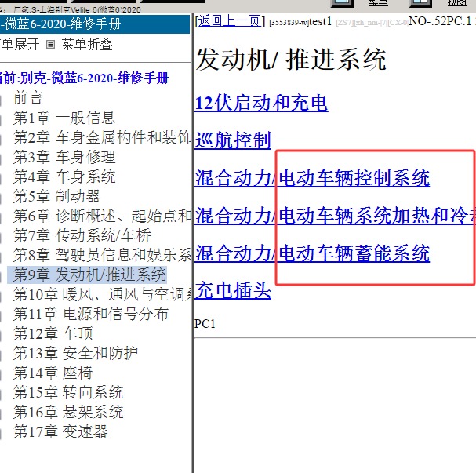Image resolution: width=476 pixels, height=473 pixels.
Task: Click the 菜单折叠 collapse menu text
Action: point(87,45)
